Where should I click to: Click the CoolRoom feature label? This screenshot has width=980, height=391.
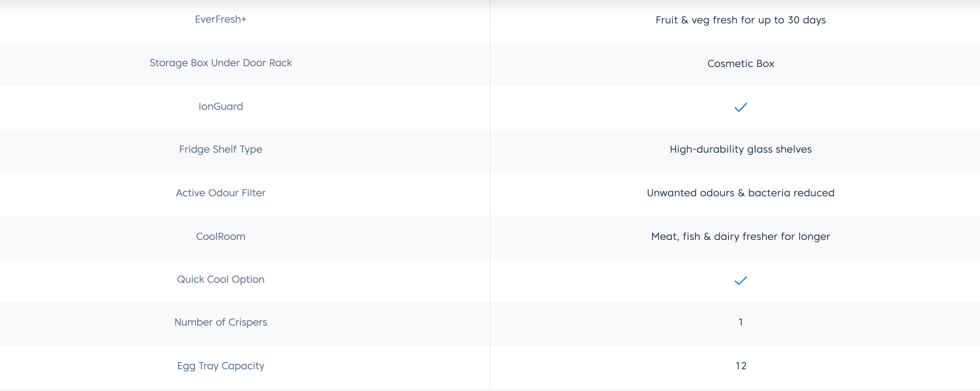221,237
